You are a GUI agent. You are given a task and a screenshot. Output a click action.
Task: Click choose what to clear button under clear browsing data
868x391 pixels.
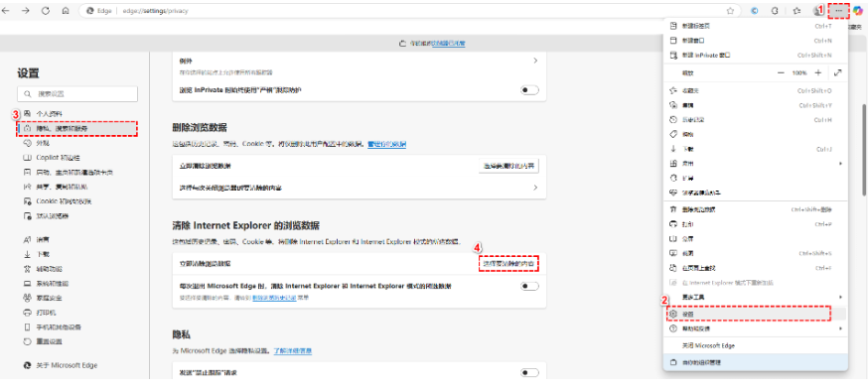tap(508, 166)
